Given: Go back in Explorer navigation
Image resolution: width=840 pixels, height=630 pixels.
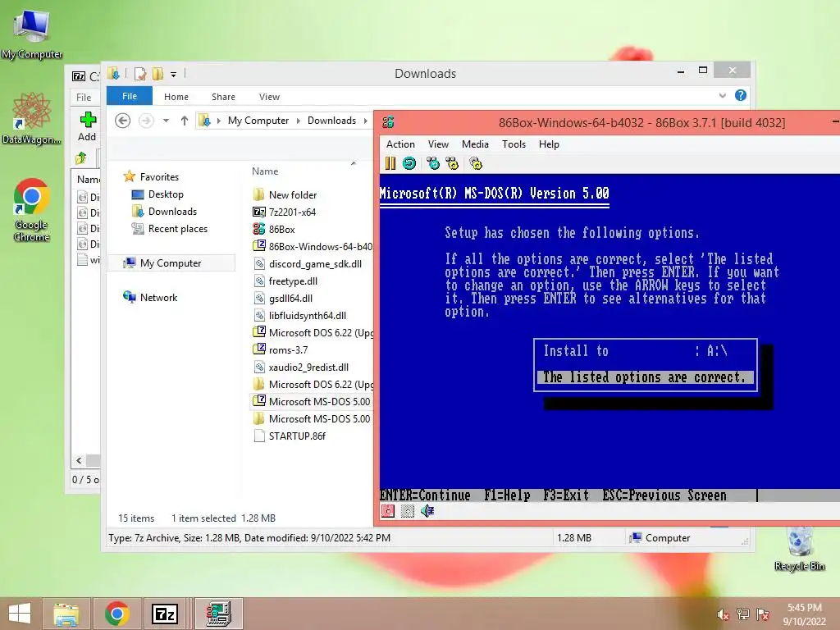Looking at the screenshot, I should (x=123, y=121).
